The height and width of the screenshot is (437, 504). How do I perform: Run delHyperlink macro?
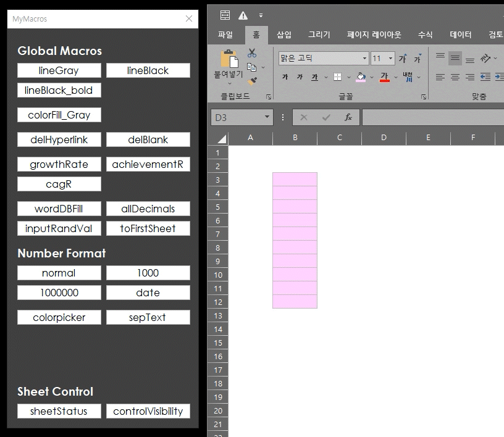(59, 139)
